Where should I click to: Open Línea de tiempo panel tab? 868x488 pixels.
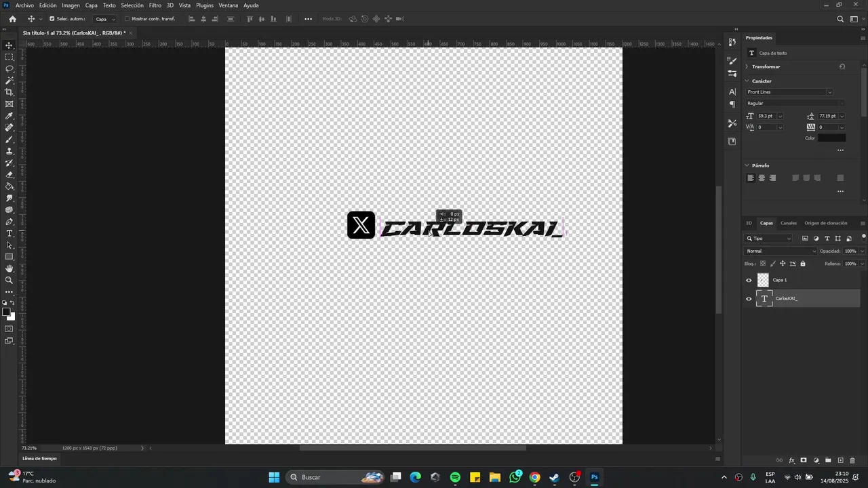[40, 459]
